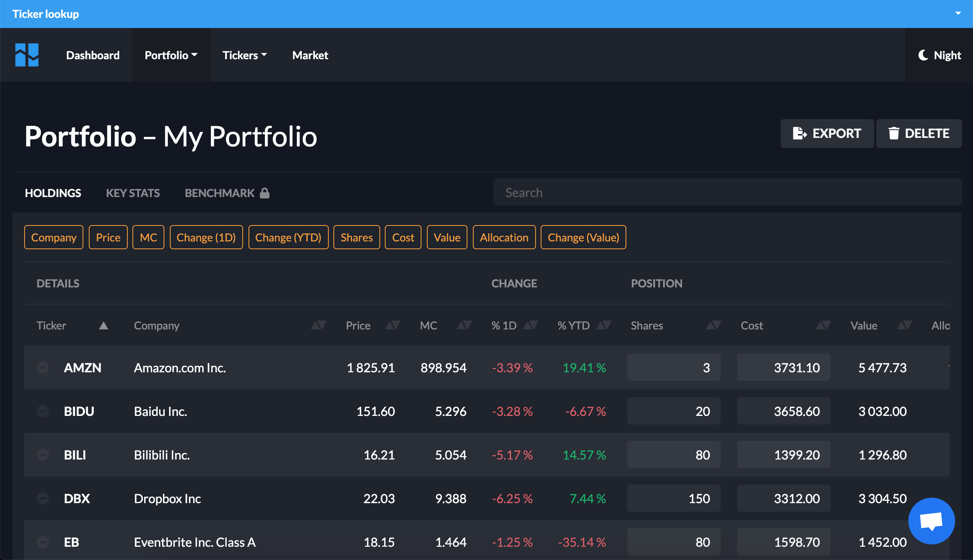Screen dimensions: 973x560
Task: Switch to the KEY STATS tab
Action: 133,193
